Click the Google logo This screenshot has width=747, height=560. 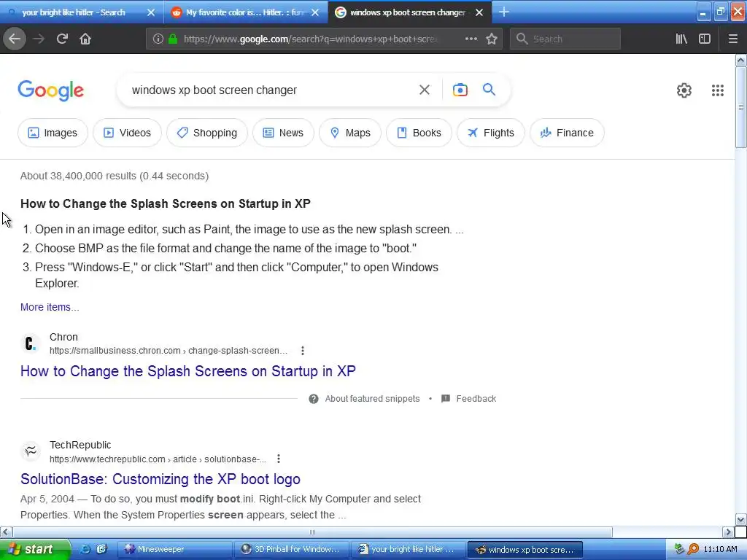[51, 90]
